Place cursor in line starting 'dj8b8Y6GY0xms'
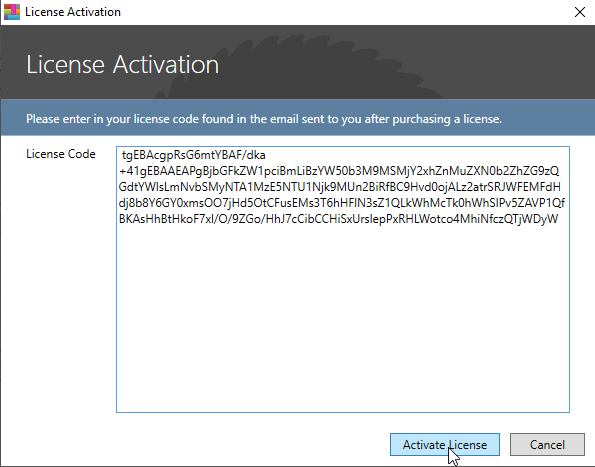This screenshot has height=467, width=595. [x=342, y=203]
